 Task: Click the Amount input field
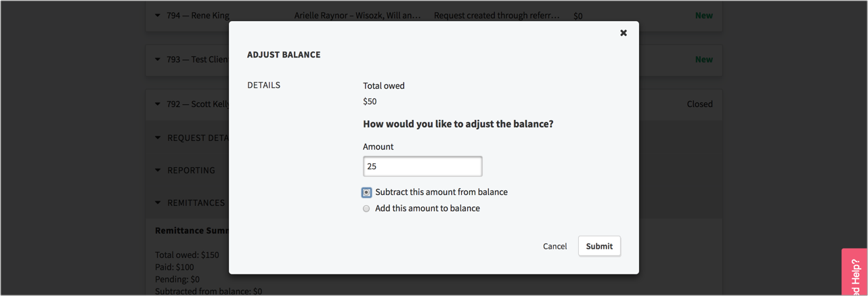[422, 166]
